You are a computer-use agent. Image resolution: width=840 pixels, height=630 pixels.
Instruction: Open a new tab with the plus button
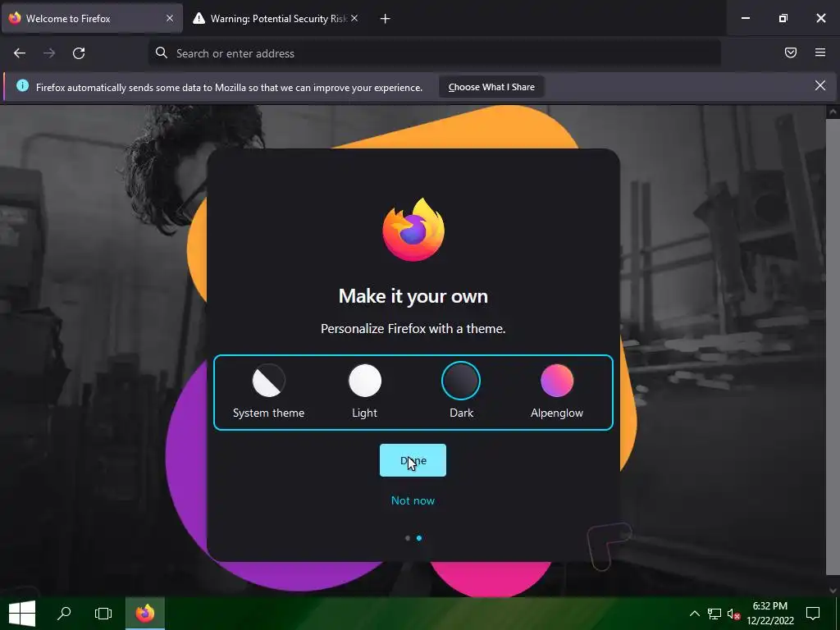(386, 19)
